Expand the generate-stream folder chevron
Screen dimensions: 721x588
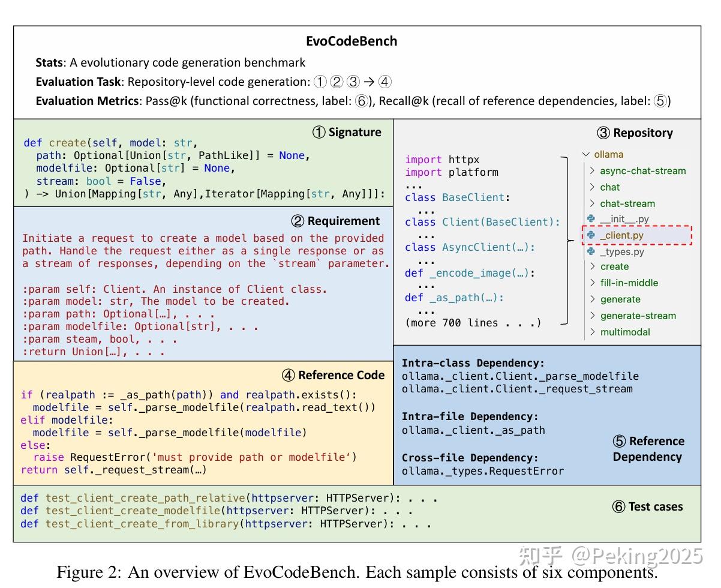(x=592, y=316)
